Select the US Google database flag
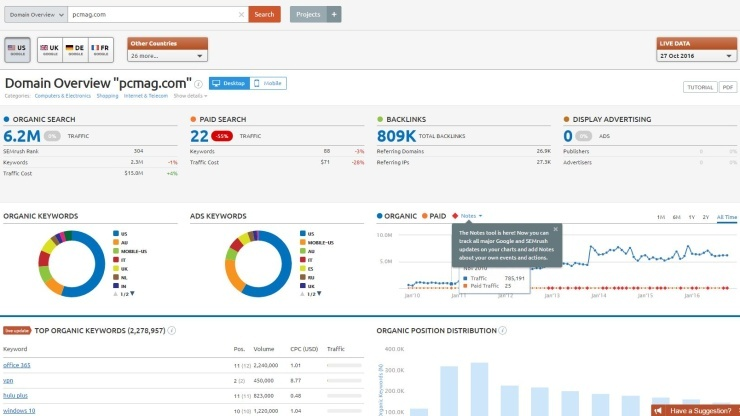Viewport: 740px width, 416px height. tap(18, 48)
